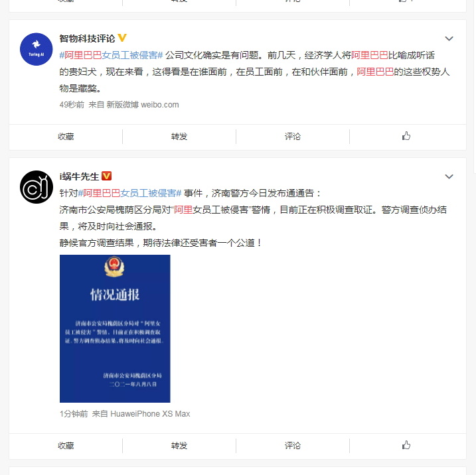Open the 智物科技评论 round blue avatar

point(36,49)
